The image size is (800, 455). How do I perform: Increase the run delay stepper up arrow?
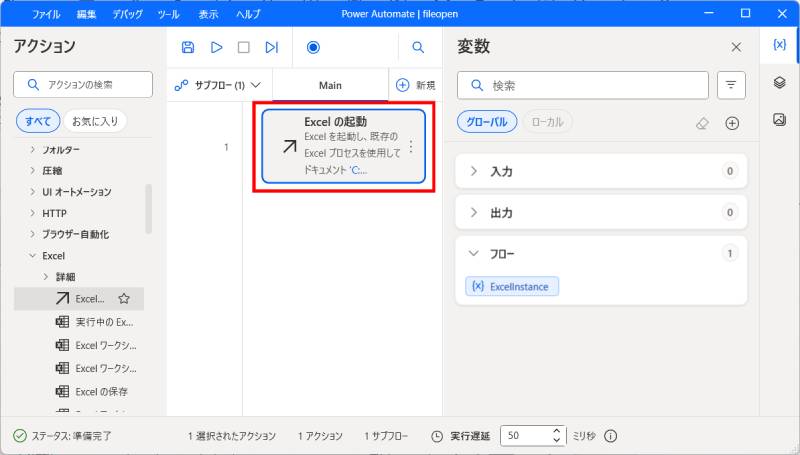(557, 431)
